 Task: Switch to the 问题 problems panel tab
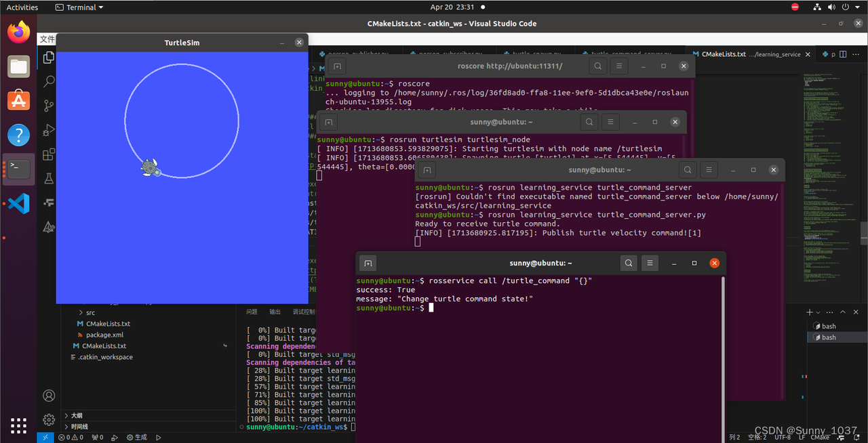pos(252,312)
